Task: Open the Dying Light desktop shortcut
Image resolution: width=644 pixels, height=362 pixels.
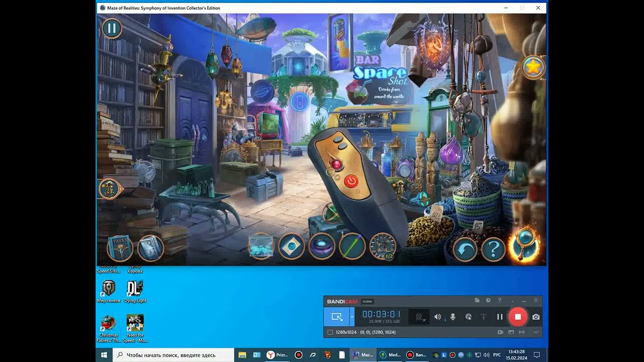Action: (135, 292)
